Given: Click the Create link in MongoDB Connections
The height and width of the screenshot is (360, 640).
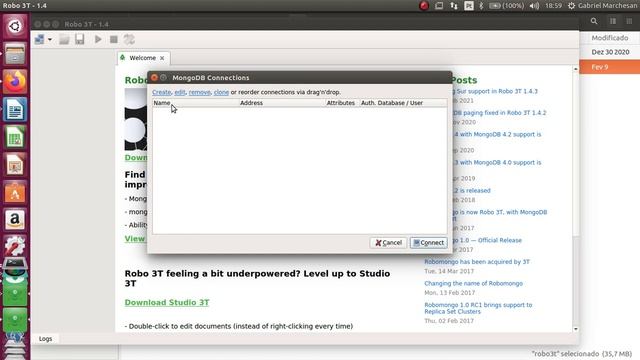Looking at the screenshot, I should (162, 92).
